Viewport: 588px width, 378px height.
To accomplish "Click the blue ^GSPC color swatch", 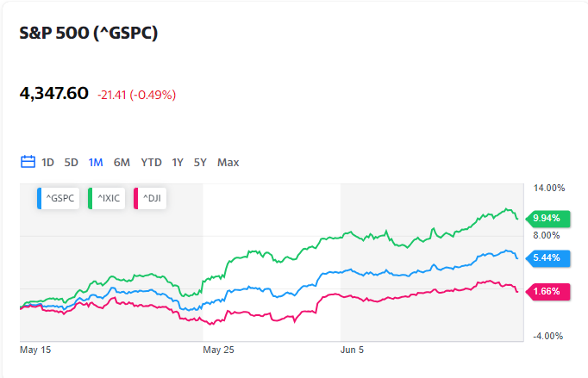I will [41, 199].
